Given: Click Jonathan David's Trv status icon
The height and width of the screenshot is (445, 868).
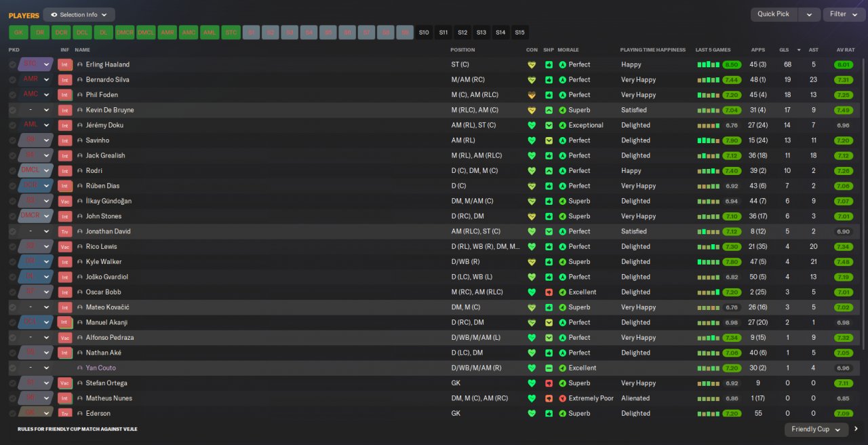Looking at the screenshot, I should tap(65, 231).
